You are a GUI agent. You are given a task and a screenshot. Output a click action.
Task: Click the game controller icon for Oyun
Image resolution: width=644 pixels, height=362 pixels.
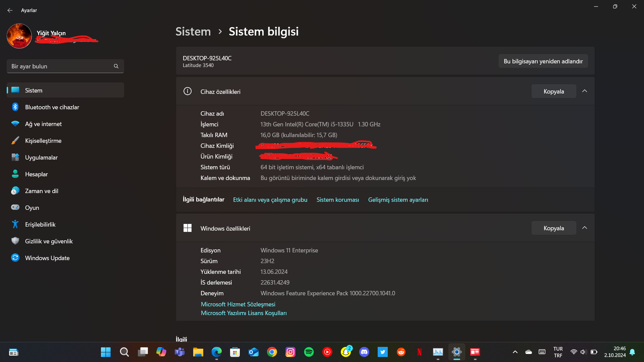point(15,207)
